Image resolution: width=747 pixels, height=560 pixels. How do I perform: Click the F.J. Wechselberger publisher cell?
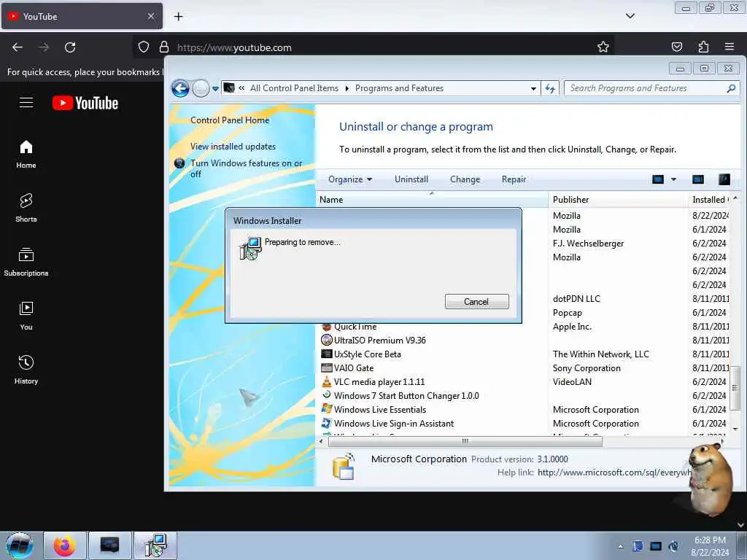pos(589,244)
